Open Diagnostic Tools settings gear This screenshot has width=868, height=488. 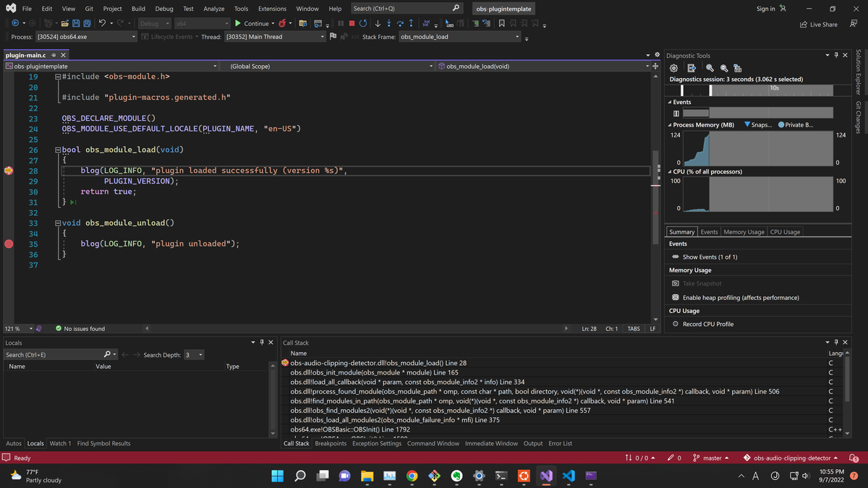[673, 68]
